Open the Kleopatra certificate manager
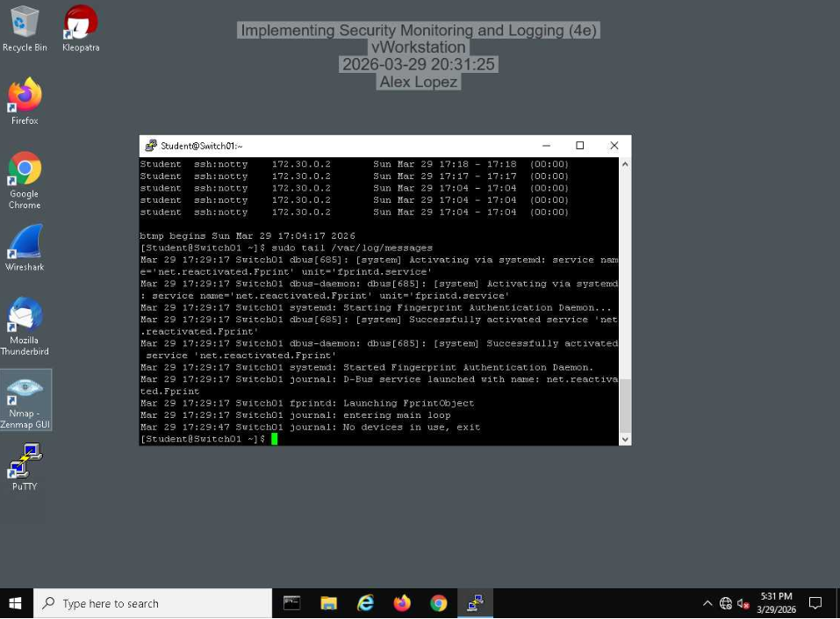840x619 pixels. coord(80,24)
